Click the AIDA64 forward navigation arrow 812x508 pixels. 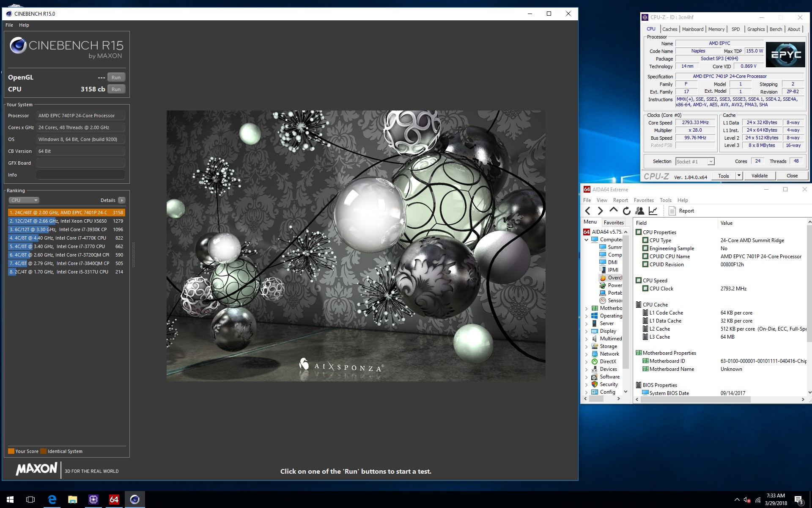tap(600, 211)
